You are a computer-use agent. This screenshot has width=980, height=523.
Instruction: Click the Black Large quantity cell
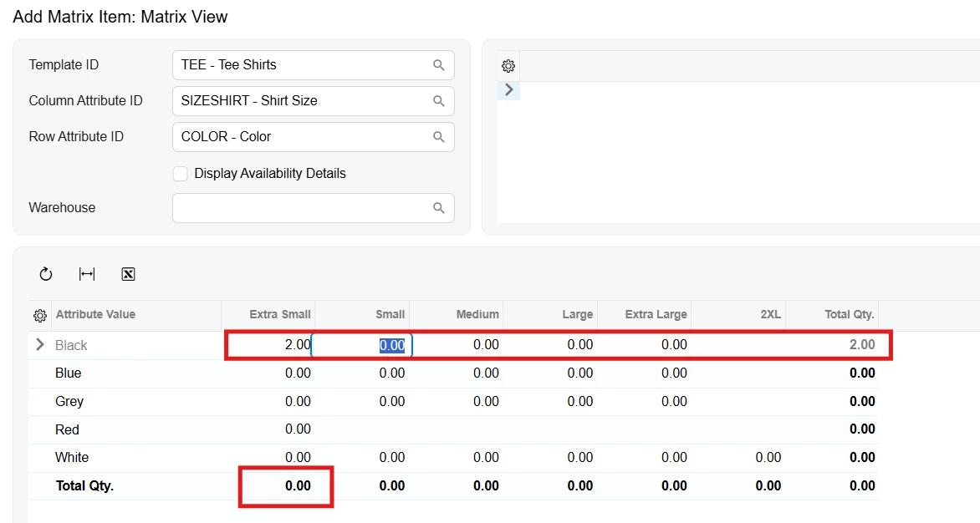(x=550, y=344)
